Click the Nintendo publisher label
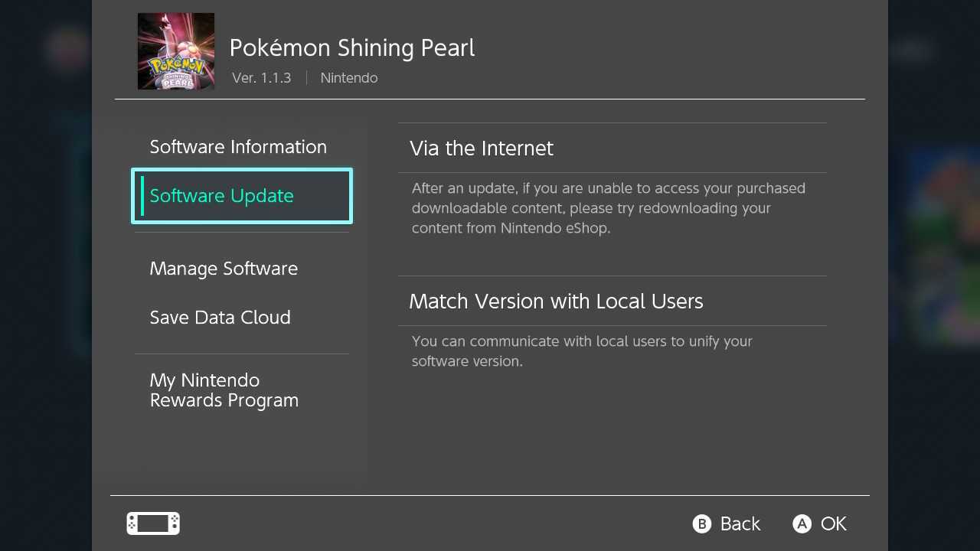The height and width of the screenshot is (551, 980). tap(349, 77)
